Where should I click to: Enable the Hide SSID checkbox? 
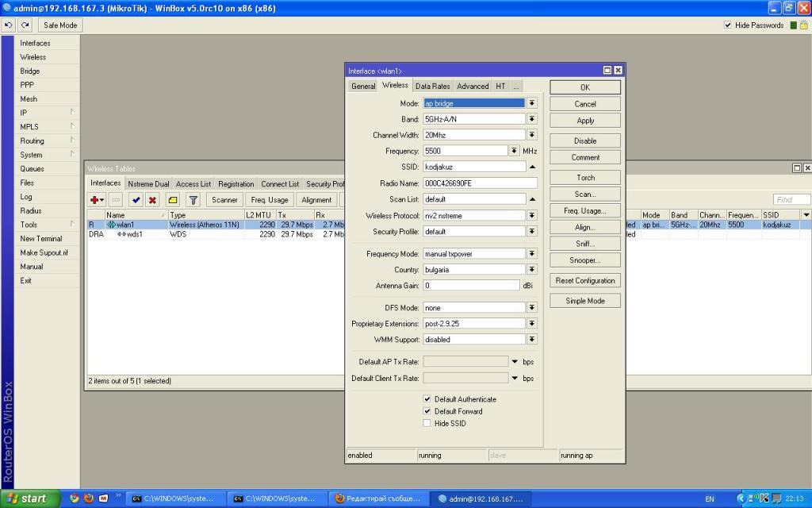tap(427, 423)
